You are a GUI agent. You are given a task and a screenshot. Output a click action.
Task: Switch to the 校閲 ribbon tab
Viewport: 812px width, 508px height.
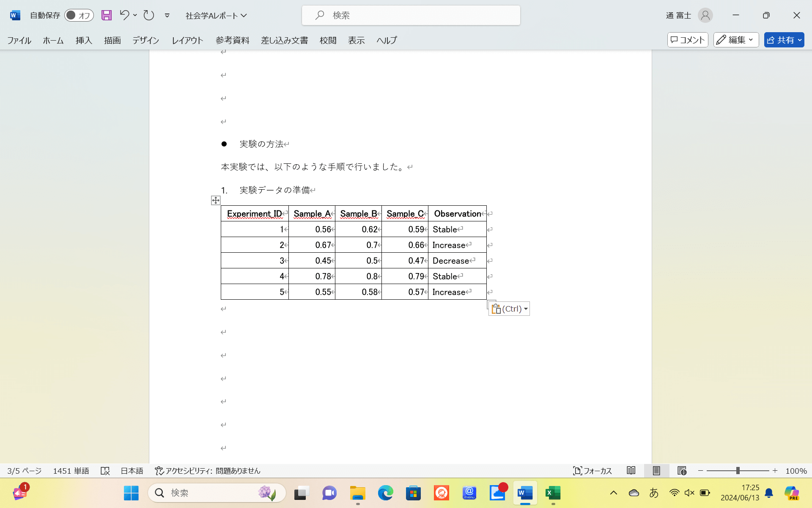(x=328, y=40)
